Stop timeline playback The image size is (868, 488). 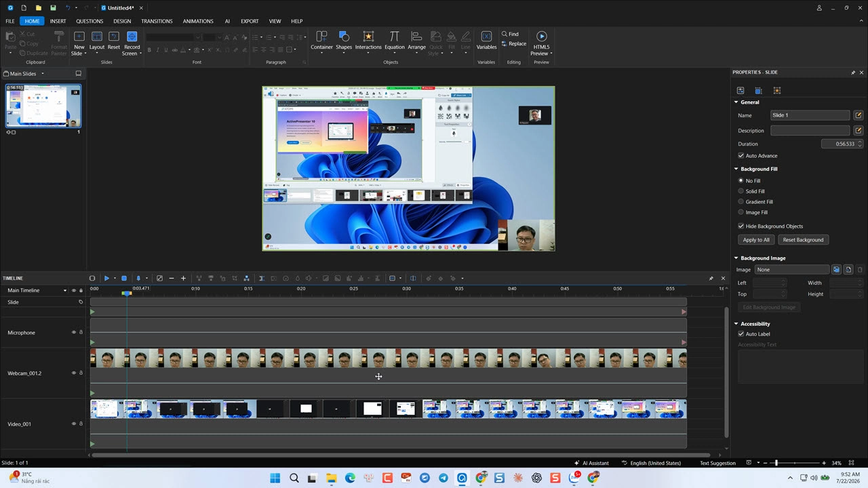[x=124, y=278]
